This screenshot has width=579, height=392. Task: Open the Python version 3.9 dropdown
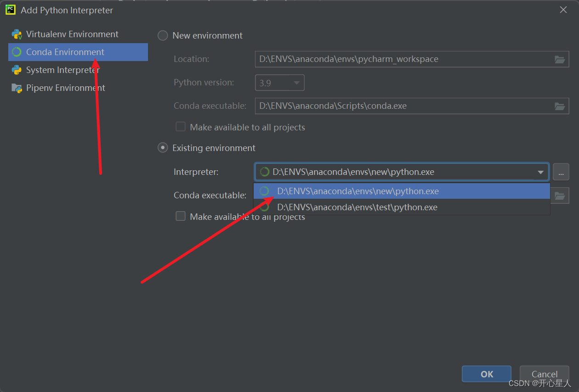[279, 83]
